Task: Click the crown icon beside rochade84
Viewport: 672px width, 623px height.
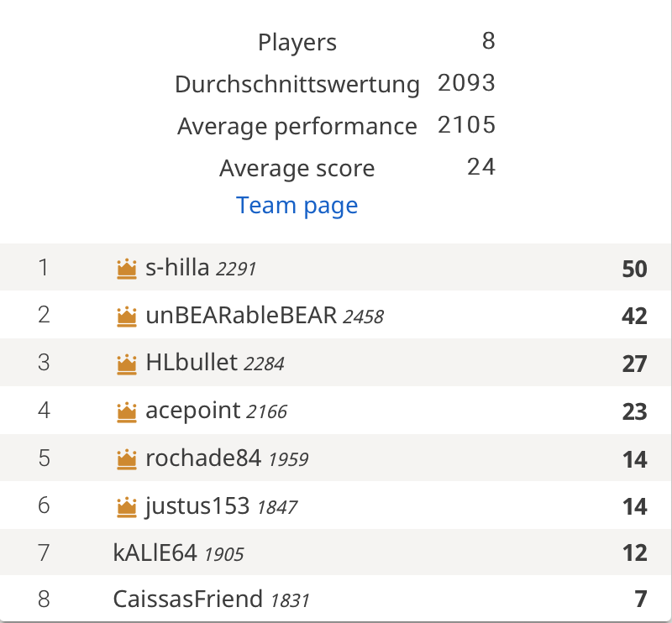Action: coord(127,459)
